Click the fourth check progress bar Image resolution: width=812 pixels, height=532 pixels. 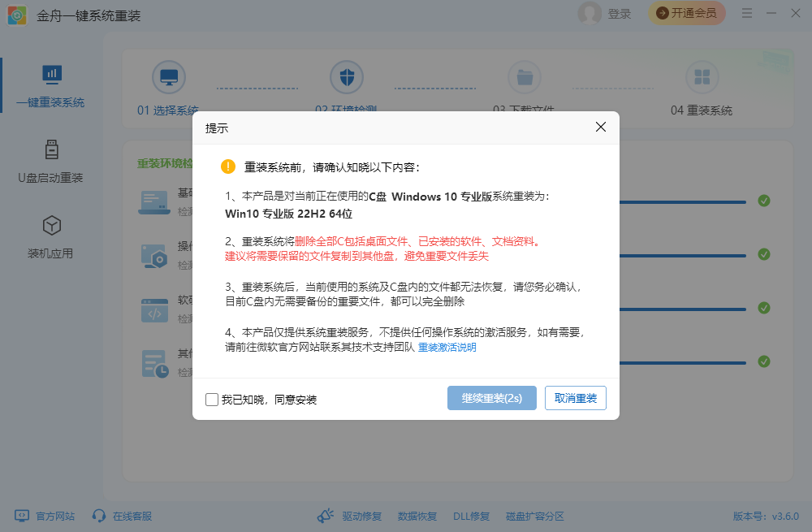683,362
